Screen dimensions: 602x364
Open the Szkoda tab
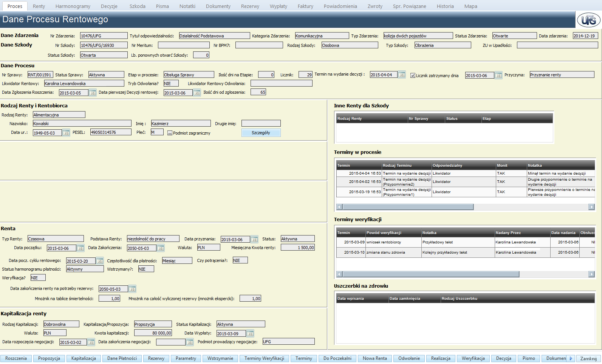click(138, 6)
